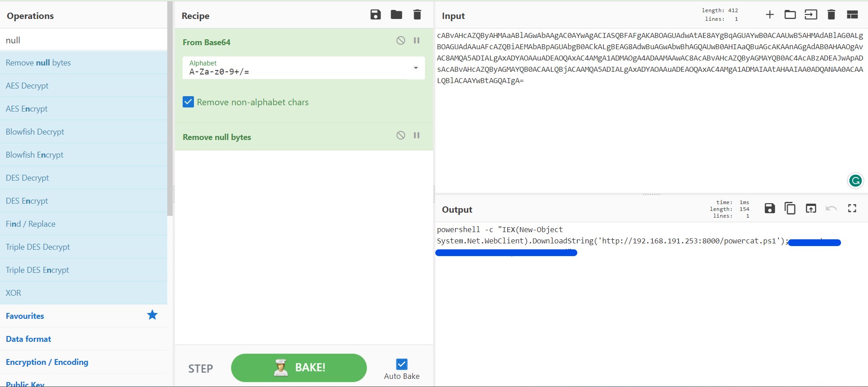Add a new input tab
Screen dimensions: 868x387
(x=769, y=15)
